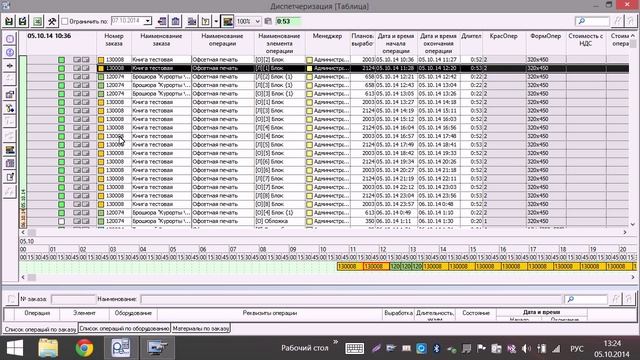Click in the № заказа input field
The height and width of the screenshot is (360, 640).
pos(73,299)
